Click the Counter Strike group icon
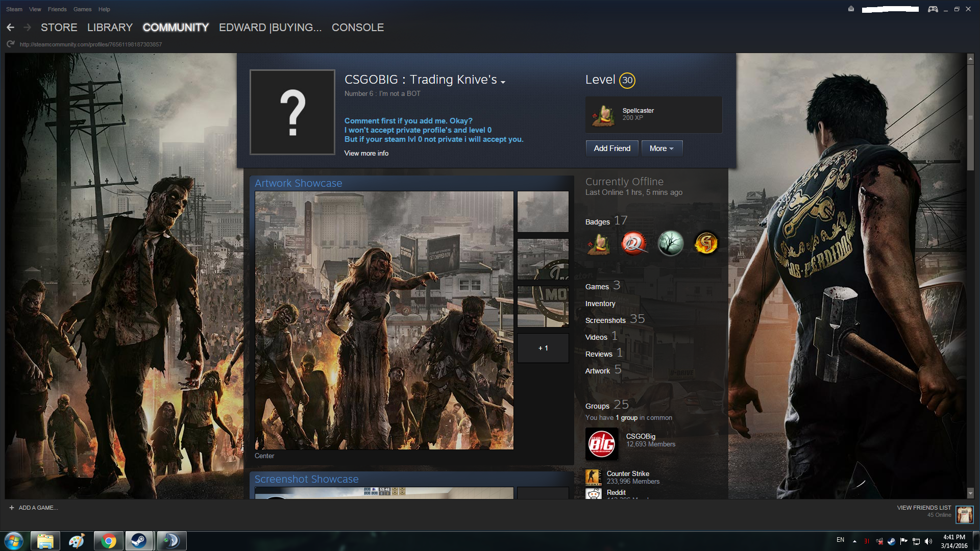This screenshot has height=551, width=980. pos(593,478)
